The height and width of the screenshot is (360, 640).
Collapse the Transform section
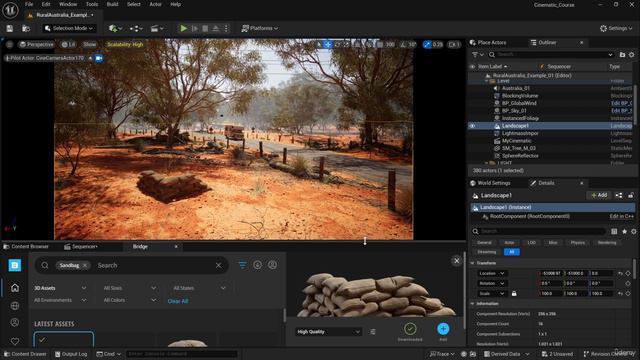coord(473,263)
